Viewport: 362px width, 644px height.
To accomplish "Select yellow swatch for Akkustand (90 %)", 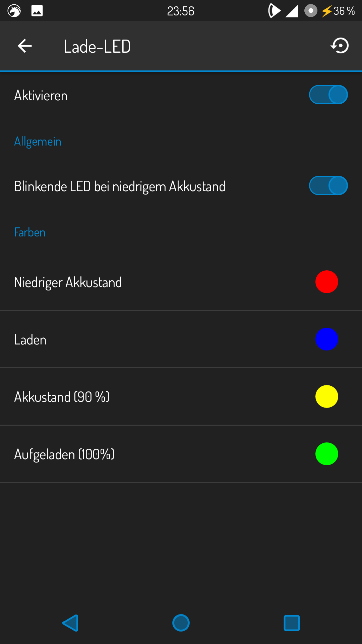I will point(326,396).
